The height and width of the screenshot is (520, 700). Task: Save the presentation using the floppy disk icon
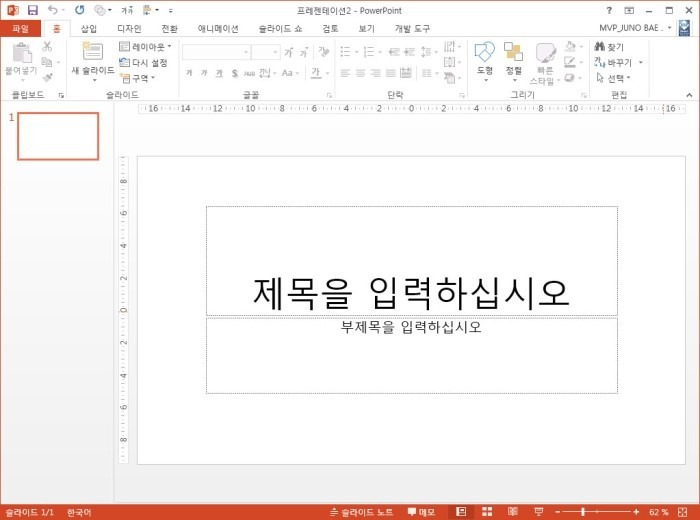coord(33,10)
